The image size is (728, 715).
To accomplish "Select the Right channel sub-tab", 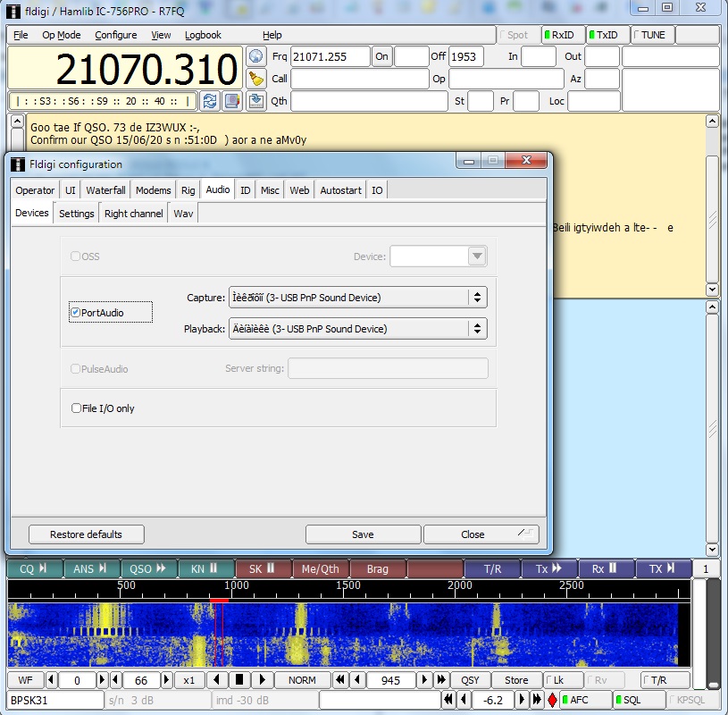I will [133, 214].
